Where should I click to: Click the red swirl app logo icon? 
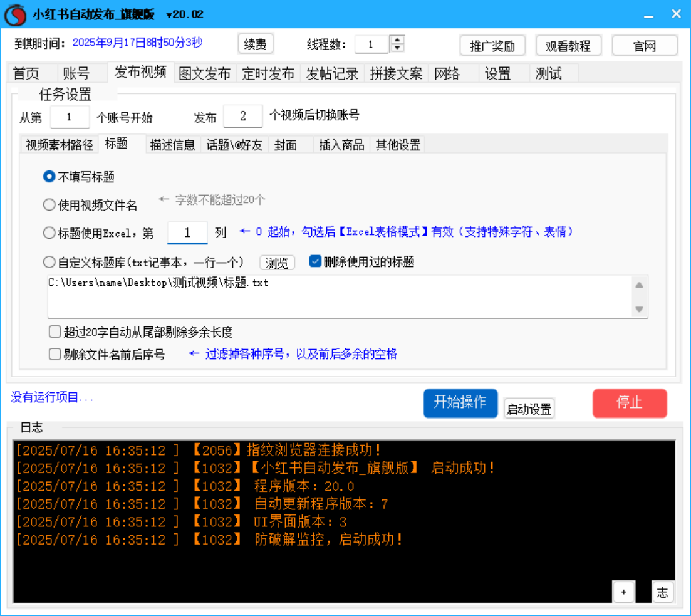[x=16, y=14]
